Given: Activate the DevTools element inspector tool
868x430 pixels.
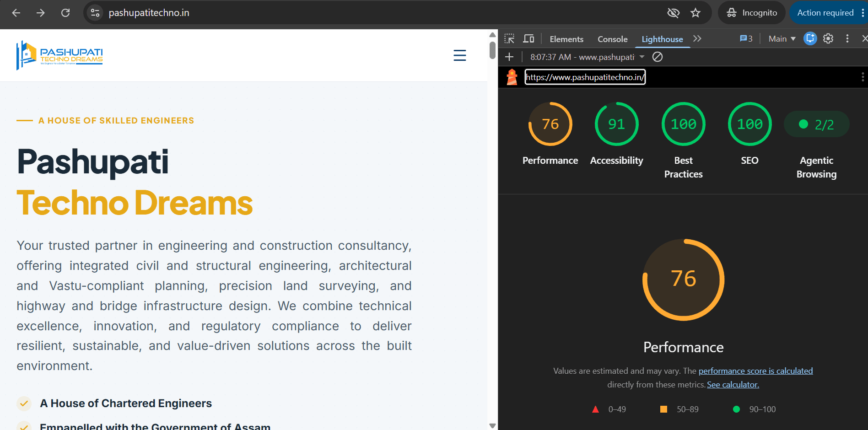Looking at the screenshot, I should [509, 39].
